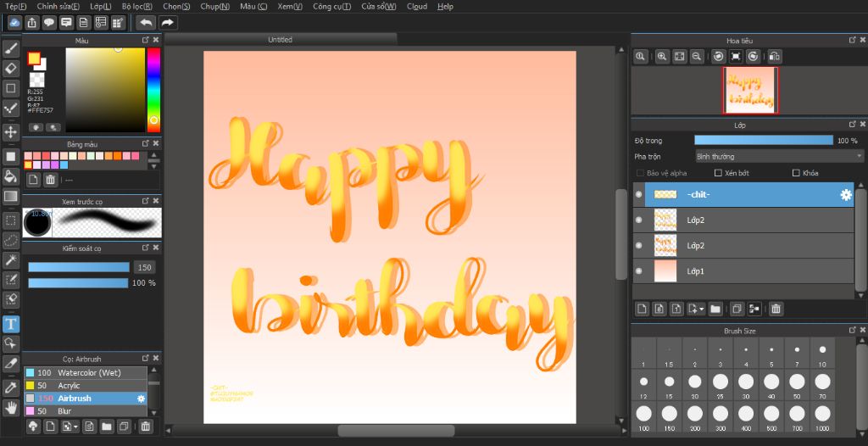
Task: Open the add brush dropdown in brush panel
Action: 75,426
